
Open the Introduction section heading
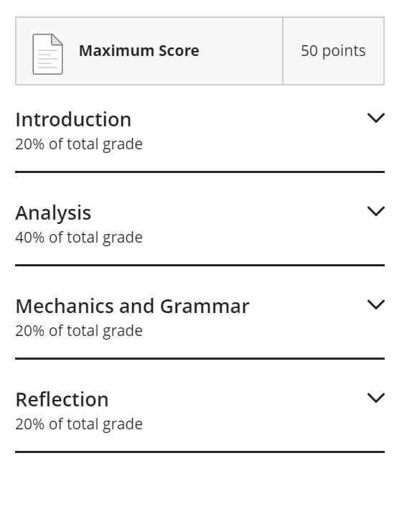(x=73, y=120)
